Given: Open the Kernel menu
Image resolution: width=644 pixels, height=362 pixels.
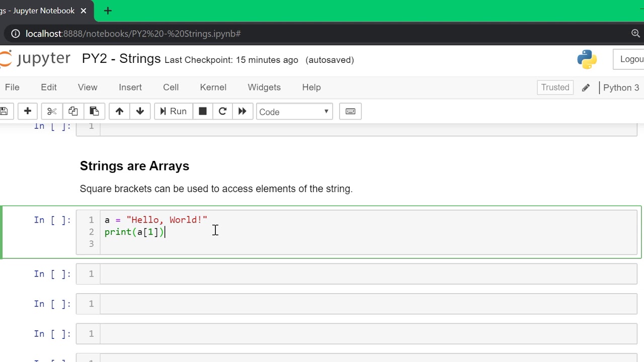Looking at the screenshot, I should pyautogui.click(x=213, y=87).
